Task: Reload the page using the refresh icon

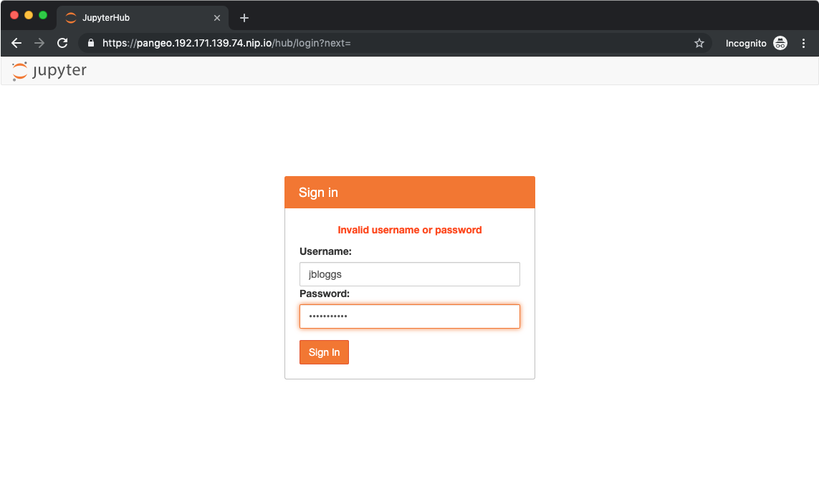Action: coord(62,43)
